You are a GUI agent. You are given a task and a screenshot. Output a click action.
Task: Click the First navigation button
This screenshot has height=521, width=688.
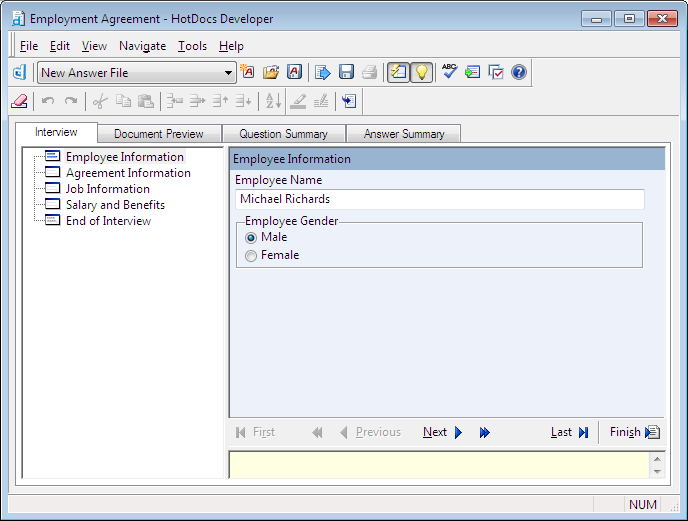coord(255,432)
